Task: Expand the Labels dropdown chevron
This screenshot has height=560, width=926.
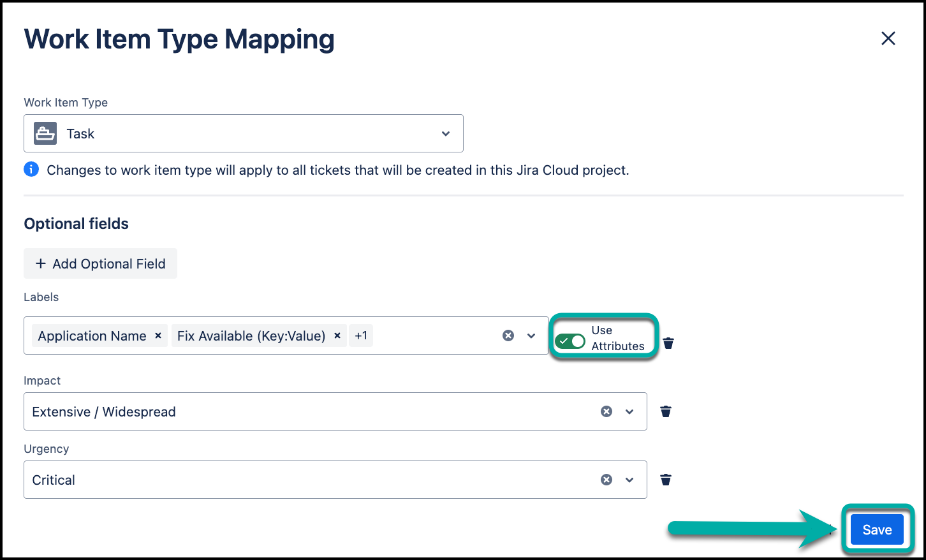Action: click(x=531, y=335)
